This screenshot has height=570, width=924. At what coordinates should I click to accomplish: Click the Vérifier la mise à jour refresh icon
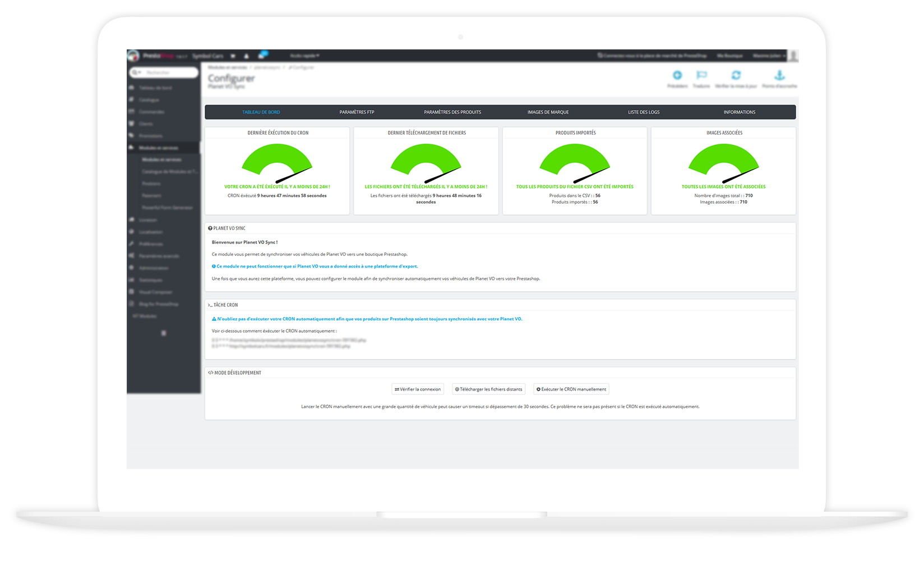coord(736,75)
